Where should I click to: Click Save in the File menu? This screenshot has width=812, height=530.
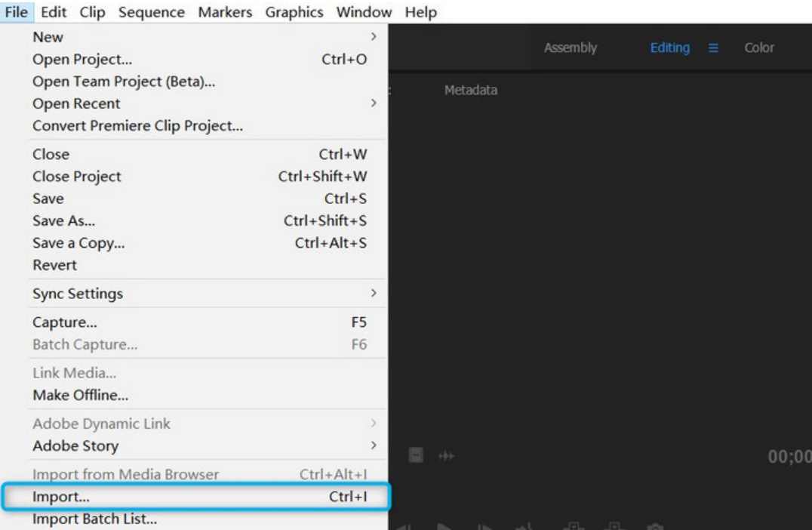(x=207, y=199)
